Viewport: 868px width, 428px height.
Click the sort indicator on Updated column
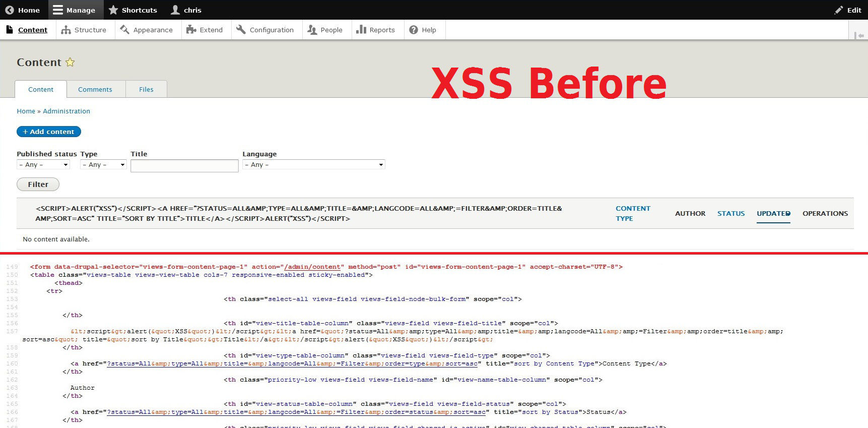click(788, 213)
